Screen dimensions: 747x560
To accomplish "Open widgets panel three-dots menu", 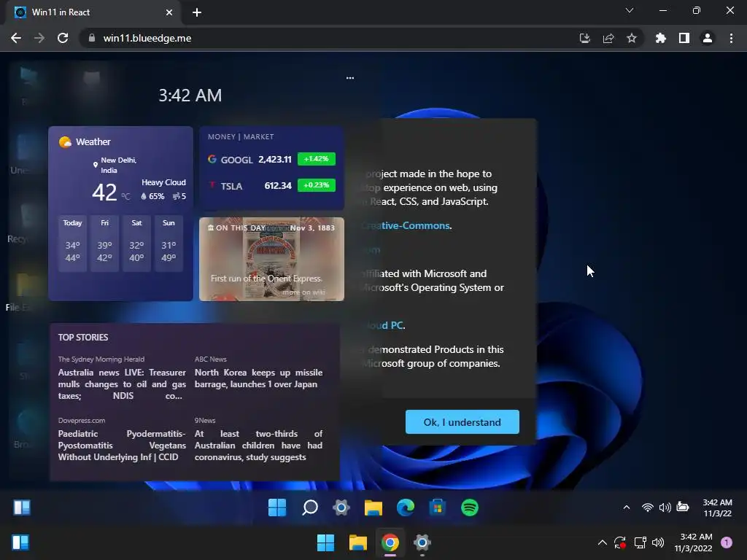I will pos(350,77).
